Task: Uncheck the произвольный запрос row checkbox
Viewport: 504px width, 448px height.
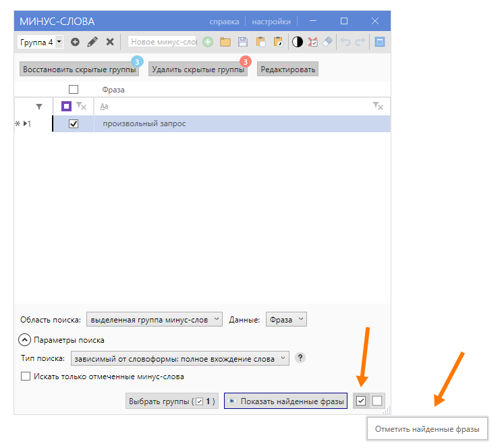Action: pyautogui.click(x=74, y=123)
